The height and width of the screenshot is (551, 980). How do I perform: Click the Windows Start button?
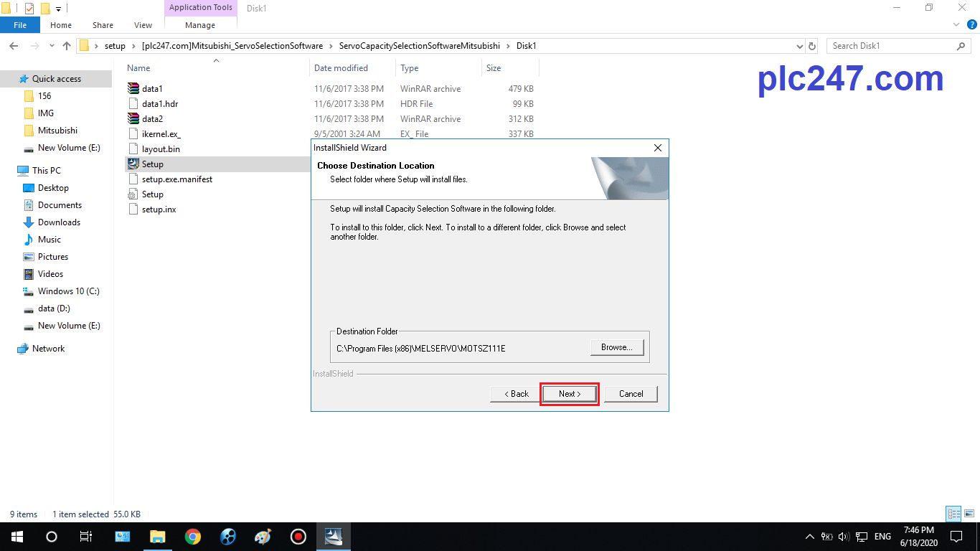(17, 537)
